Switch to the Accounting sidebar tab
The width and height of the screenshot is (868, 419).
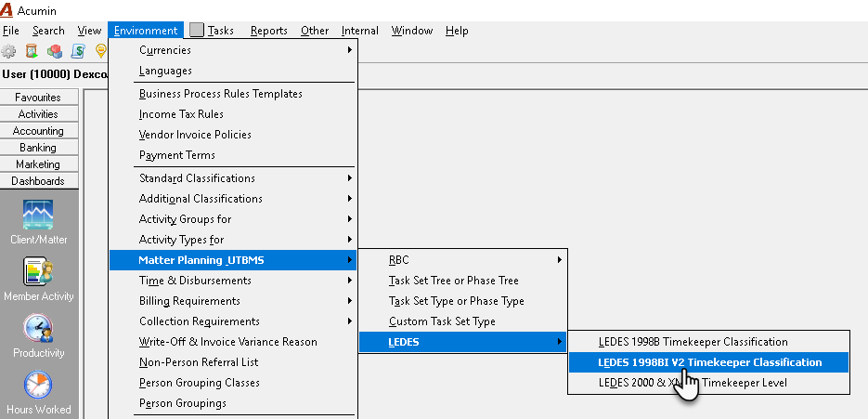(x=38, y=131)
